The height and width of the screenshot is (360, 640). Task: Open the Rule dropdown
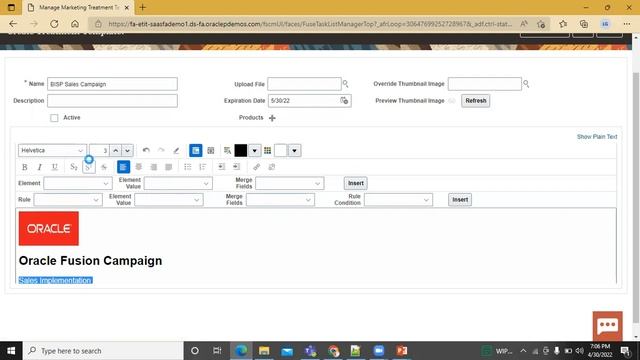point(68,200)
